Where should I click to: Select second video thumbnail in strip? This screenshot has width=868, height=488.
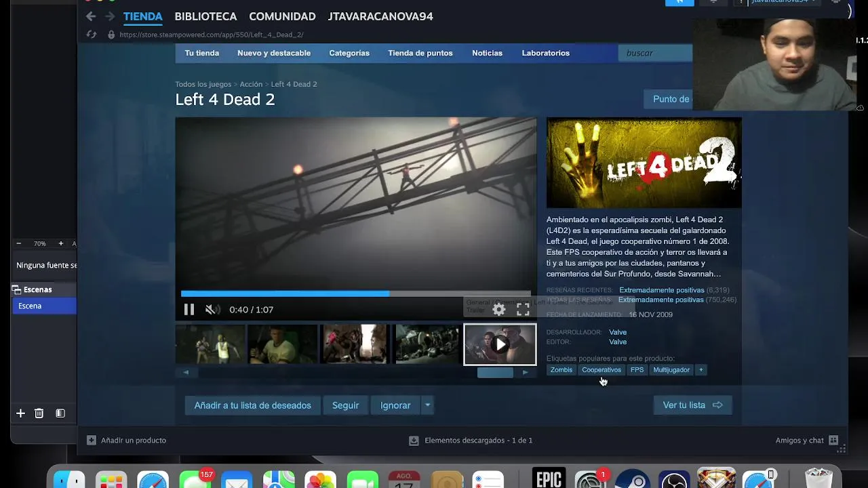tap(283, 344)
